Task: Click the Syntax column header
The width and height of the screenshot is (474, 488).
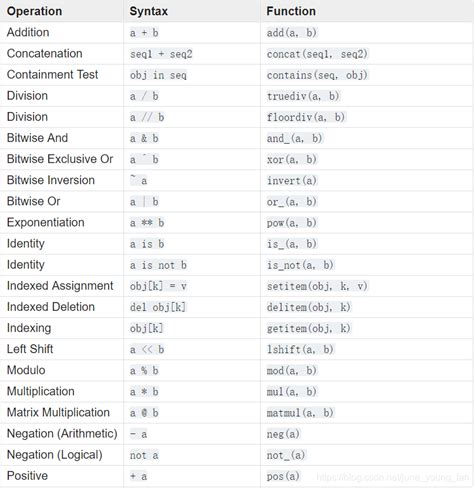Action: tap(149, 11)
